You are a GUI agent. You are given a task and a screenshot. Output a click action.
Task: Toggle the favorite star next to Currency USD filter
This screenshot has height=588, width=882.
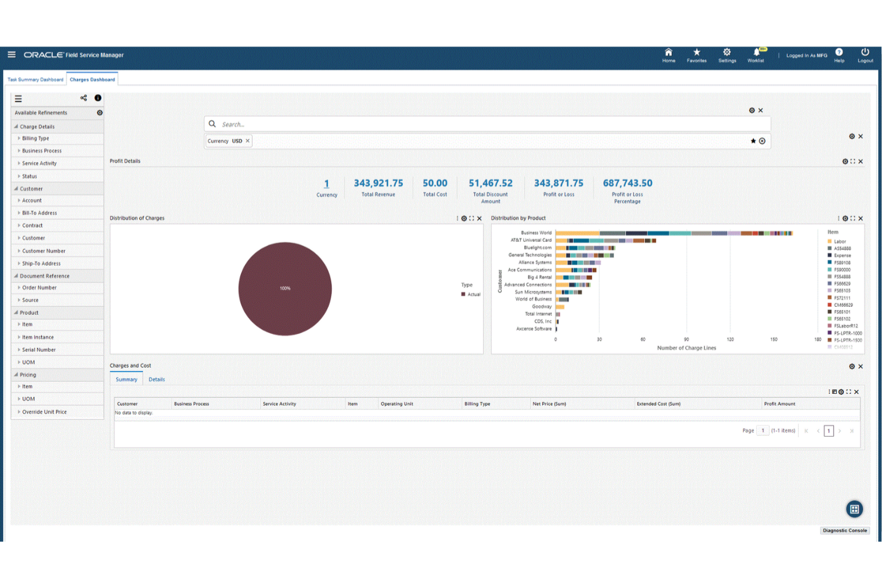753,141
